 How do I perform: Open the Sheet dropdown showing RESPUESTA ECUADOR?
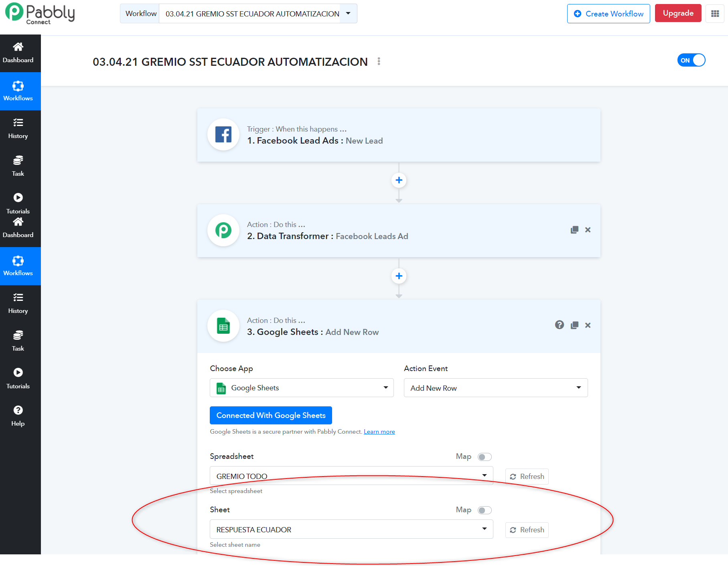coord(351,529)
